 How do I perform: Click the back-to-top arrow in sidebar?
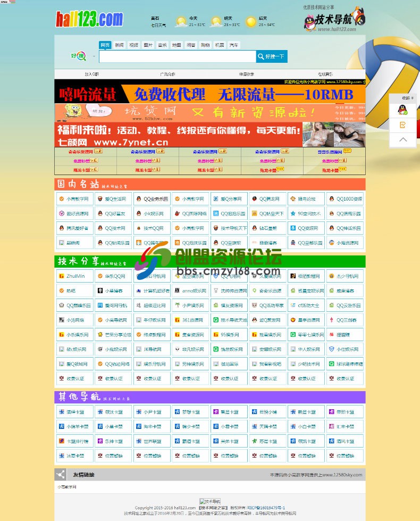(403, 139)
